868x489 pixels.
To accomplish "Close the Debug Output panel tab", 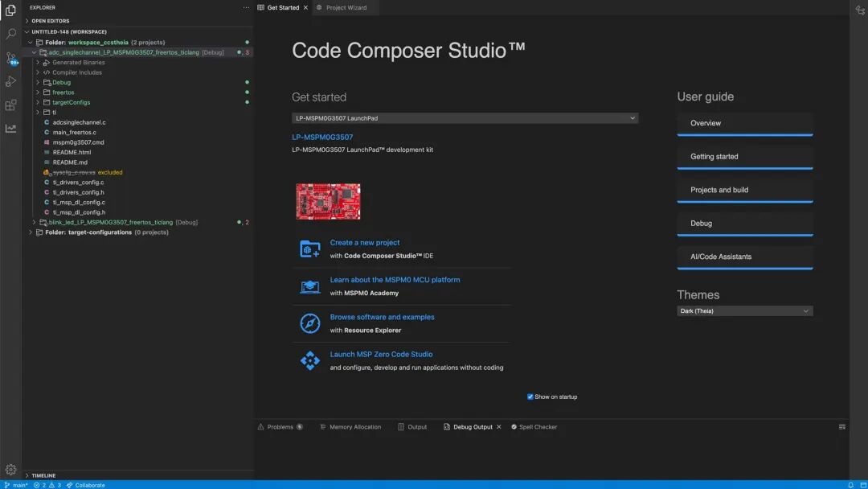I will tap(499, 427).
